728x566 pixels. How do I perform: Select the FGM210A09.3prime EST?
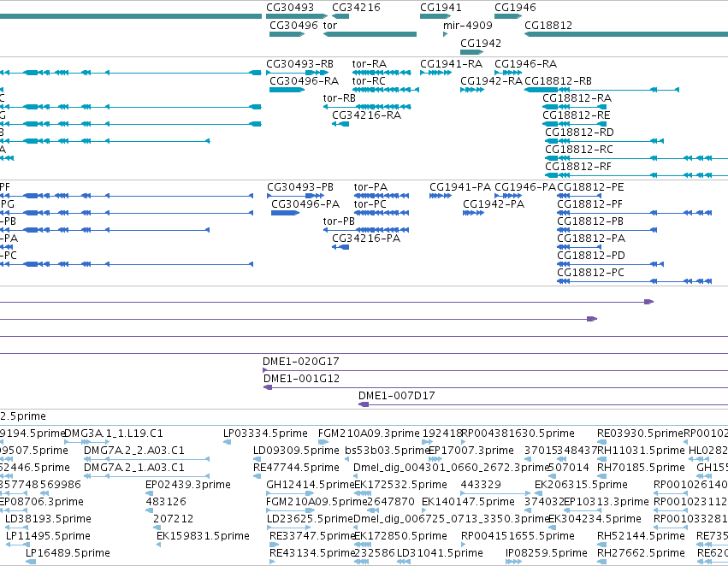(323, 442)
